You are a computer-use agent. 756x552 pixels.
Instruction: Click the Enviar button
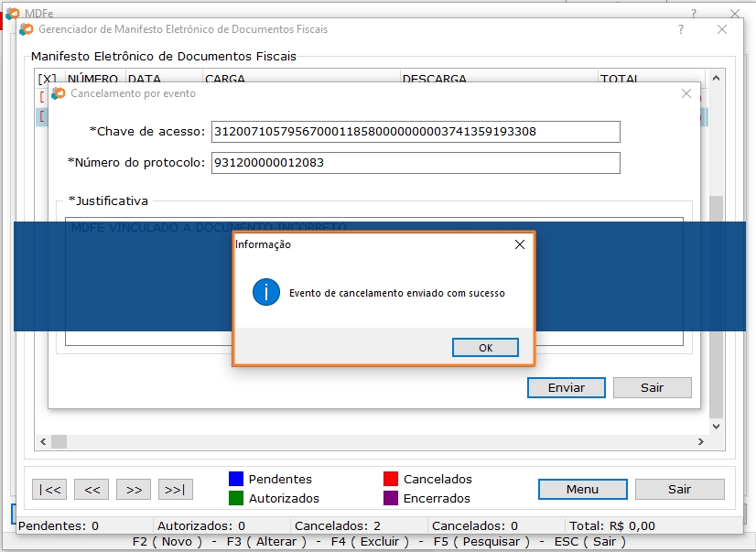tap(566, 388)
